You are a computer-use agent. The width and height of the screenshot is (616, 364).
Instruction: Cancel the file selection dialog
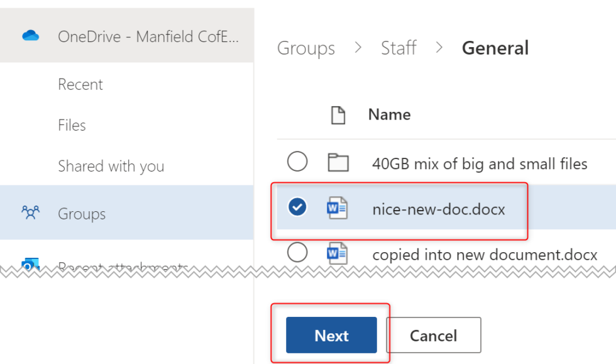tap(433, 335)
